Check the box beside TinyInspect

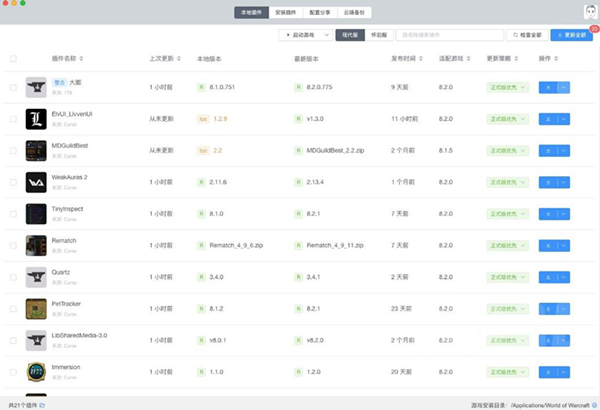(13, 214)
